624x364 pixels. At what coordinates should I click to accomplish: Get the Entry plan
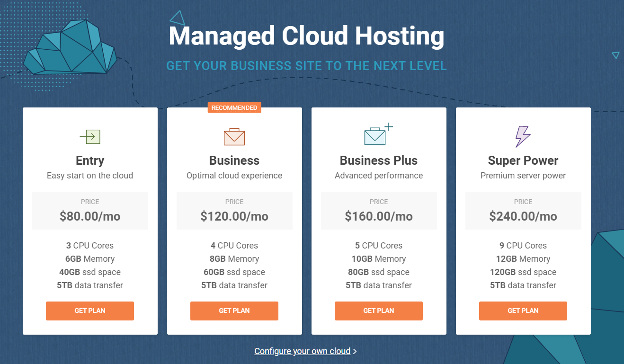pos(90,311)
